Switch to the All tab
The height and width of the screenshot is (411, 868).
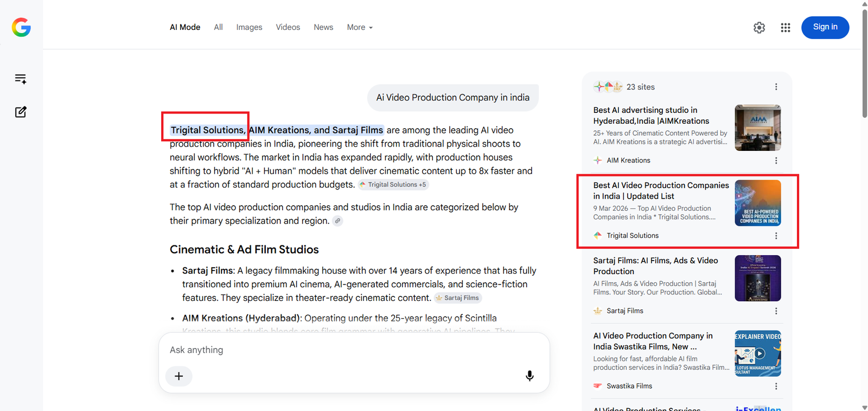218,27
